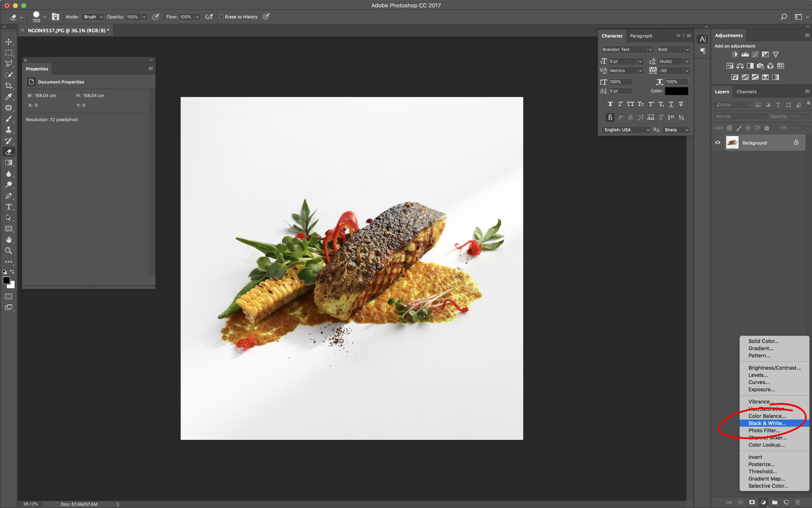Image resolution: width=812 pixels, height=508 pixels.
Task: Open the eraser Mode Brush dropdown
Action: 93,17
